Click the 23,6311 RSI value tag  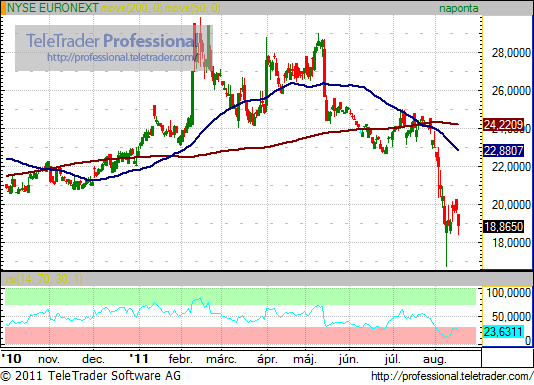(503, 332)
